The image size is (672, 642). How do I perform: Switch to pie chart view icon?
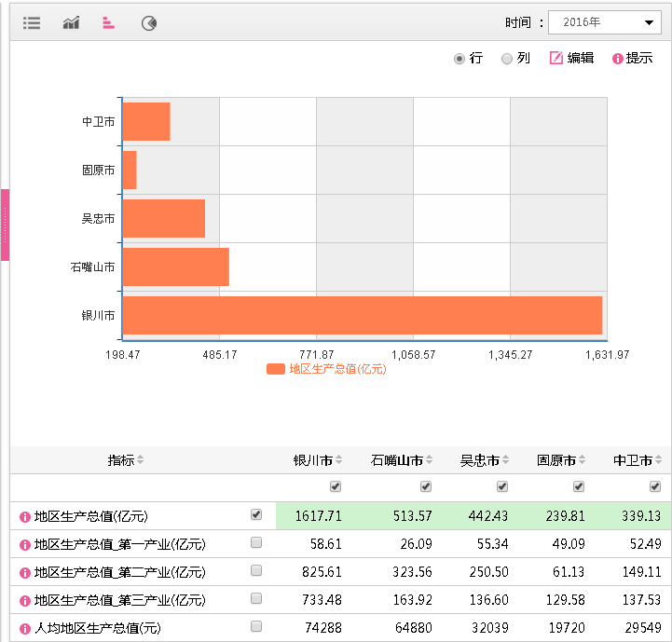(x=149, y=22)
